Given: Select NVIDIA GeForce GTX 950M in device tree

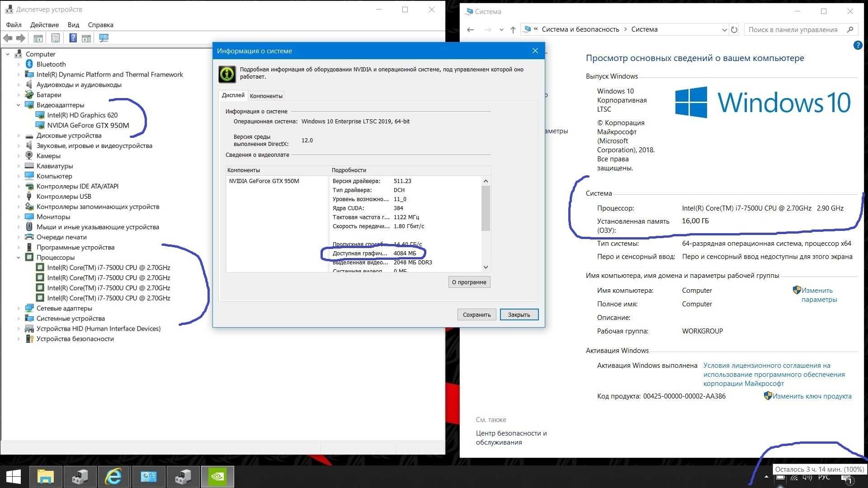Looking at the screenshot, I should [x=88, y=126].
